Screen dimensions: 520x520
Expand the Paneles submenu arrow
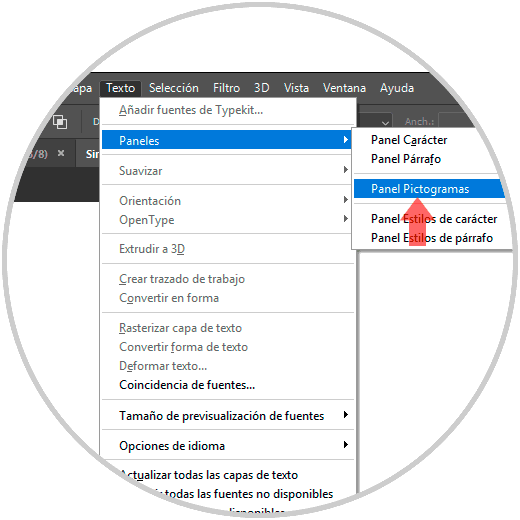[x=346, y=140]
